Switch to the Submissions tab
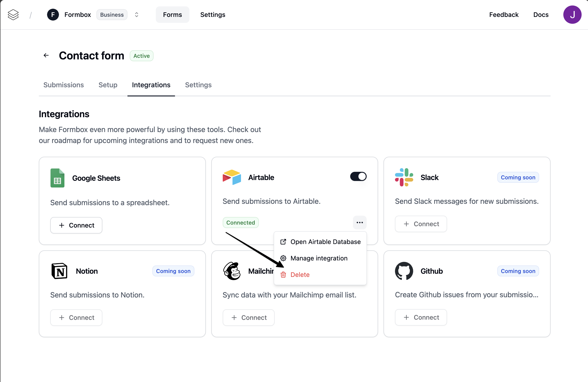This screenshot has height=382, width=588. (64, 85)
